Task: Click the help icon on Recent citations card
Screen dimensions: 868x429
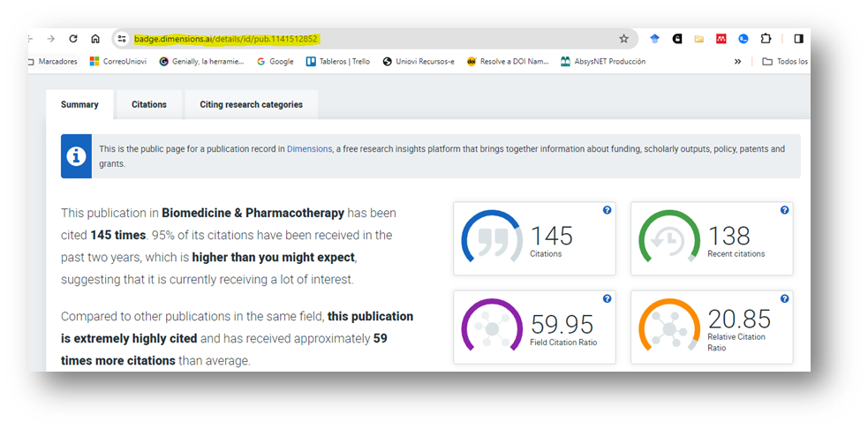Action: point(784,210)
